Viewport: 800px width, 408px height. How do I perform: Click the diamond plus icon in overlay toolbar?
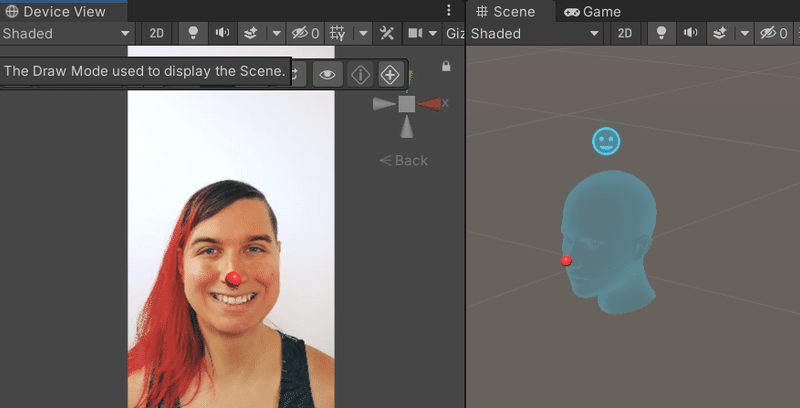(390, 75)
